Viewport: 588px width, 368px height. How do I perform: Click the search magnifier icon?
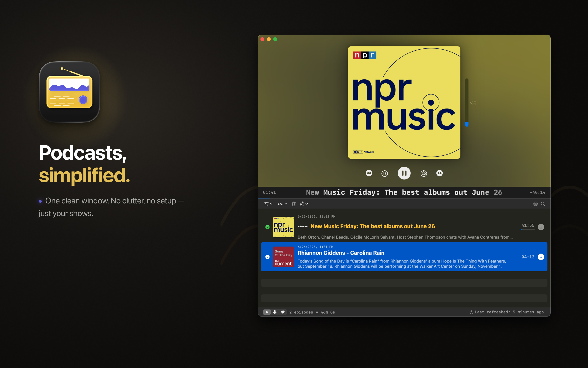pos(543,204)
